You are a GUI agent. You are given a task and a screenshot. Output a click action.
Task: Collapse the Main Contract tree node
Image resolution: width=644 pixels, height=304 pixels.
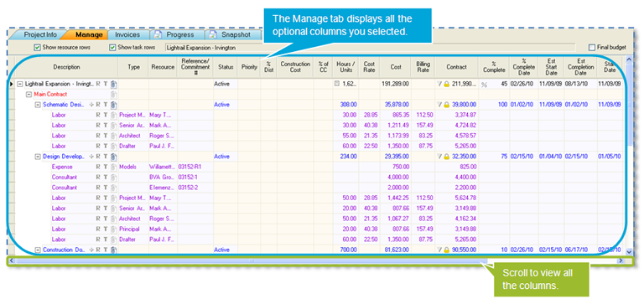29,95
